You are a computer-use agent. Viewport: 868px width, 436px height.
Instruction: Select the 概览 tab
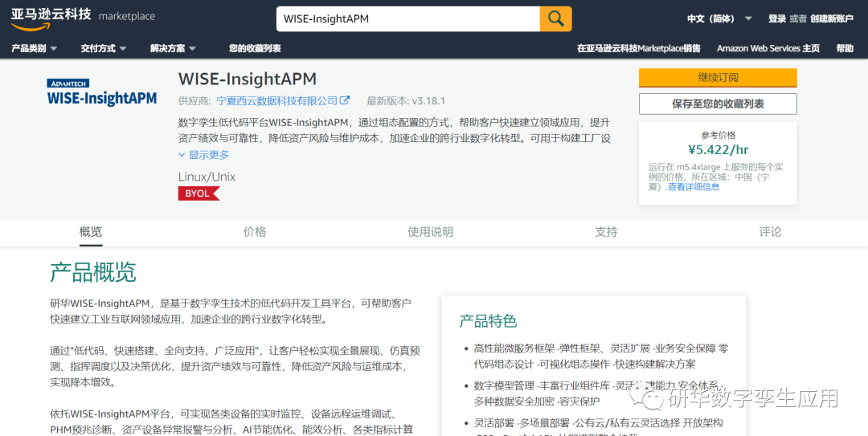point(91,232)
